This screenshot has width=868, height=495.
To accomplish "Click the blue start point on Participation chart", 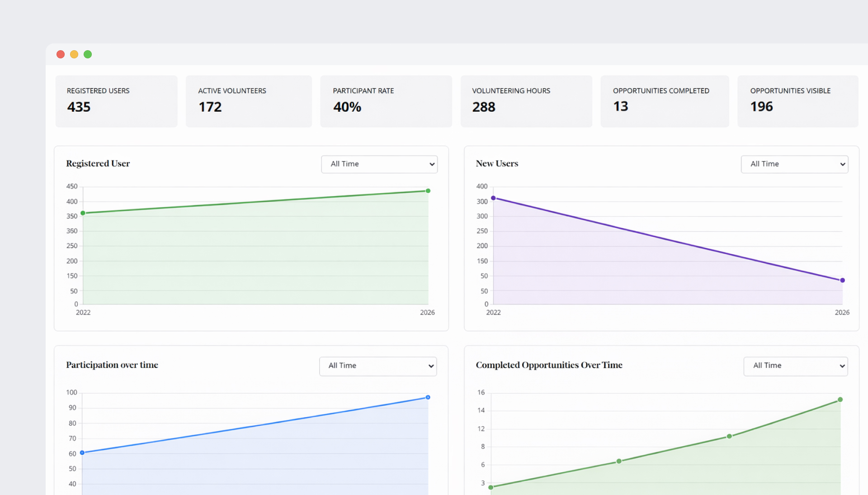I will (x=82, y=452).
